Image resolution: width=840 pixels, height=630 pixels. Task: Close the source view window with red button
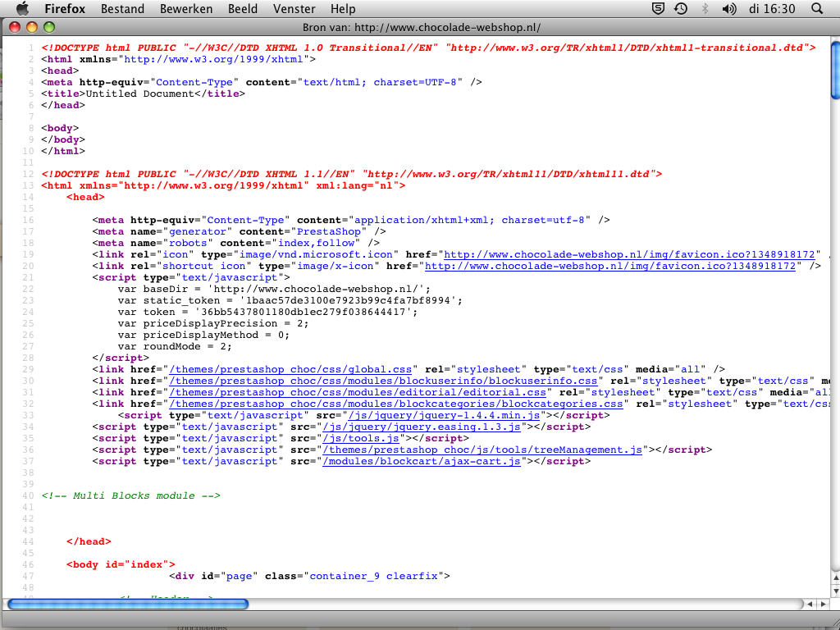[15, 27]
